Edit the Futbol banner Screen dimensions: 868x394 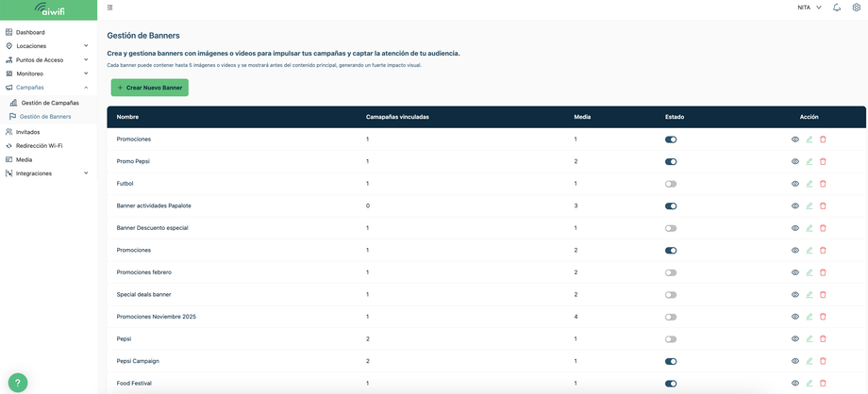(810, 184)
